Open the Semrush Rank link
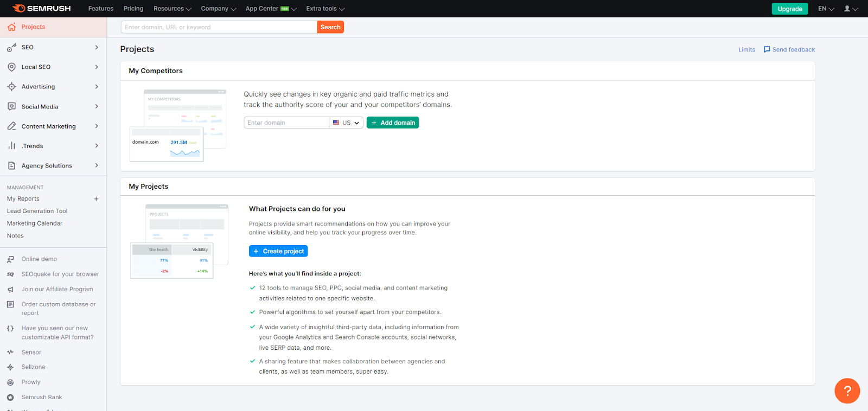Screen dimensions: 868x411 (42, 397)
